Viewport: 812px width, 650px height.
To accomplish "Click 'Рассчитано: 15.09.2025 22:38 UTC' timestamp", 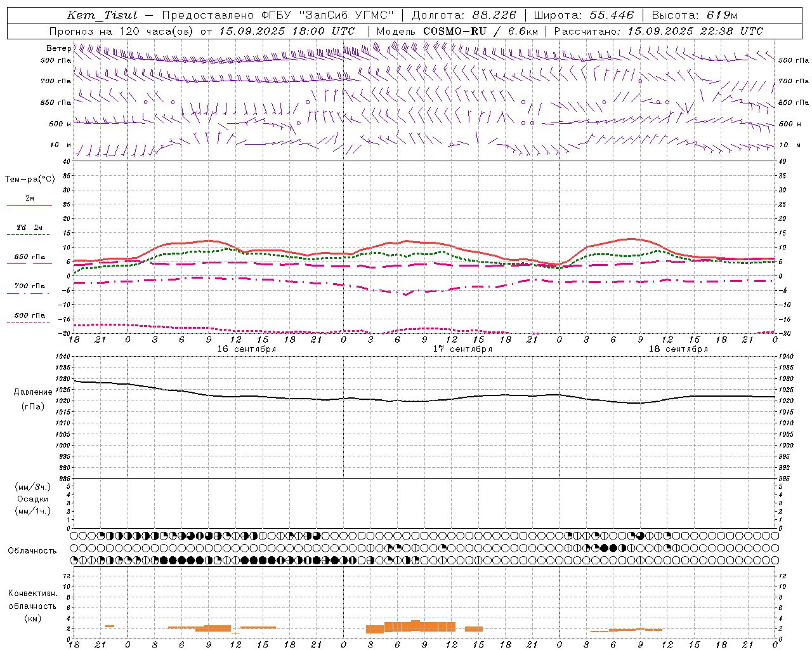I will click(x=658, y=31).
